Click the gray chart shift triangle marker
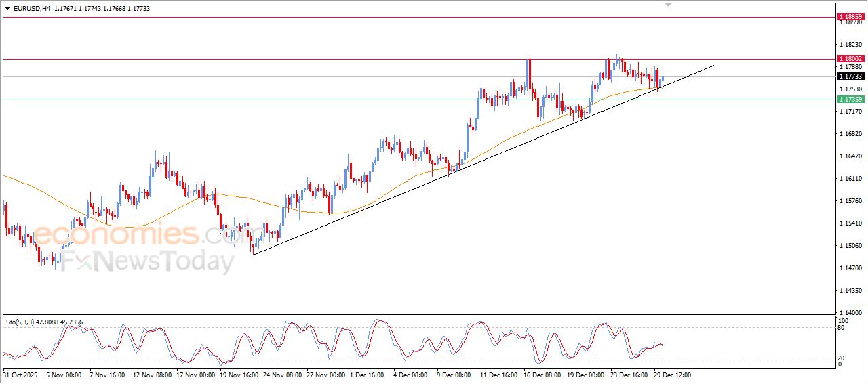This screenshot has height=384, width=868. (668, 5)
